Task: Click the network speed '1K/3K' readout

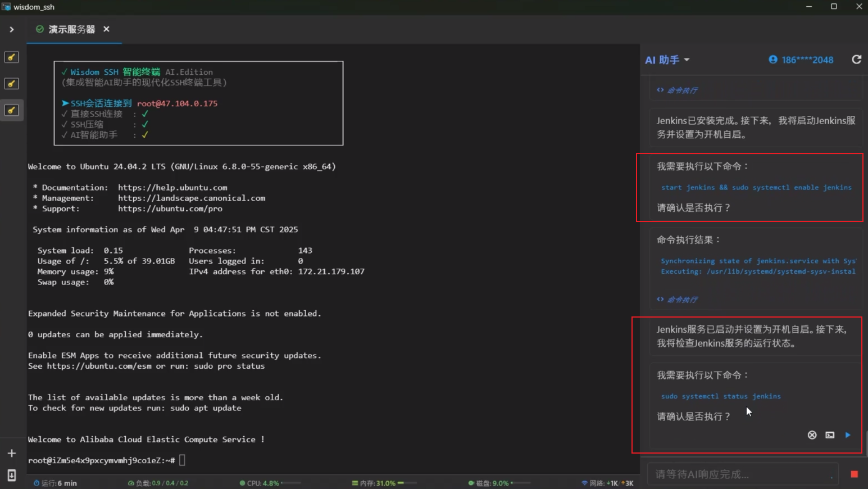Action: tap(620, 483)
